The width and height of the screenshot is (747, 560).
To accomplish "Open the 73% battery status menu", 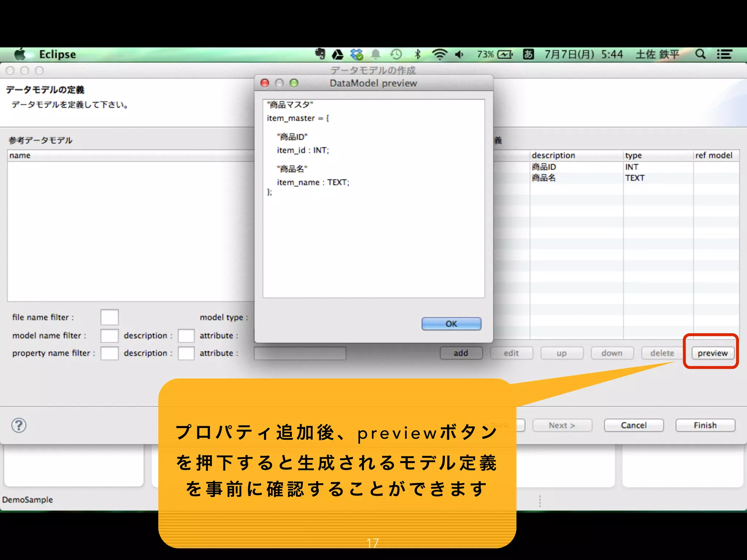I will click(x=495, y=55).
